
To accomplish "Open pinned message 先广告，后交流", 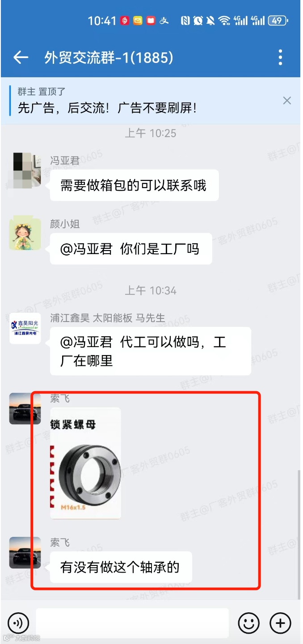I will click(x=107, y=108).
